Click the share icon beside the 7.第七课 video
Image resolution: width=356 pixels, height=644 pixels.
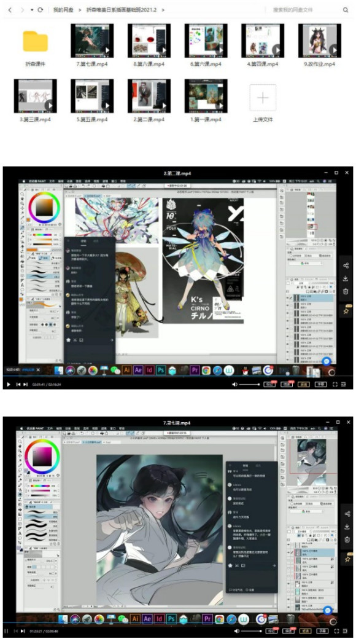tap(347, 514)
